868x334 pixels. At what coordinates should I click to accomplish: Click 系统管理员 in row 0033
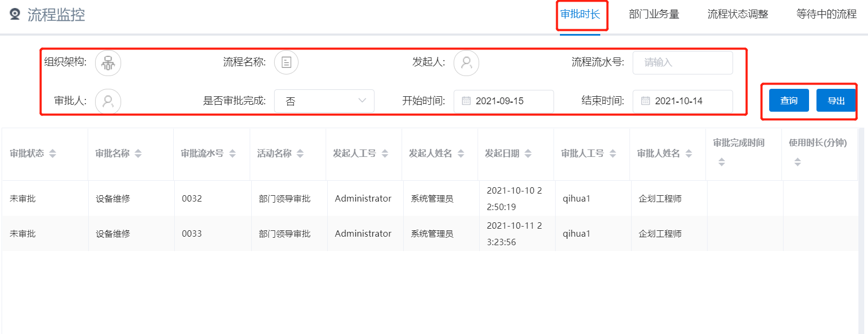(432, 233)
